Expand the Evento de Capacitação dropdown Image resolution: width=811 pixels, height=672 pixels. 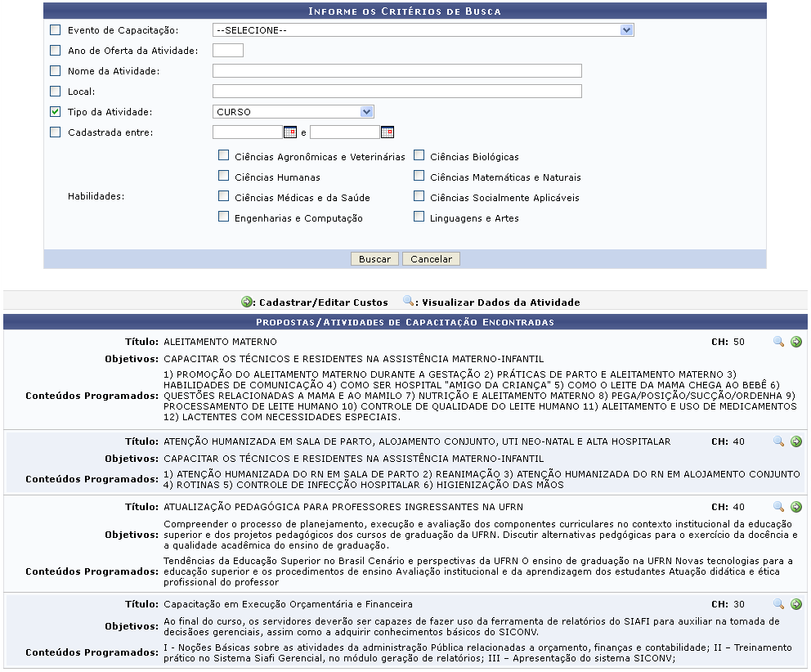(x=626, y=30)
